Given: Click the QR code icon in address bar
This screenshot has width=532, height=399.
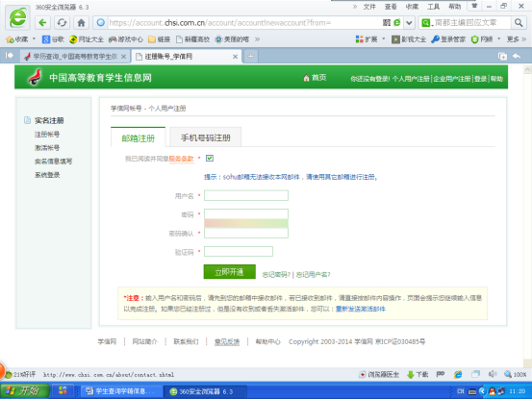Looking at the screenshot, I should [387, 23].
